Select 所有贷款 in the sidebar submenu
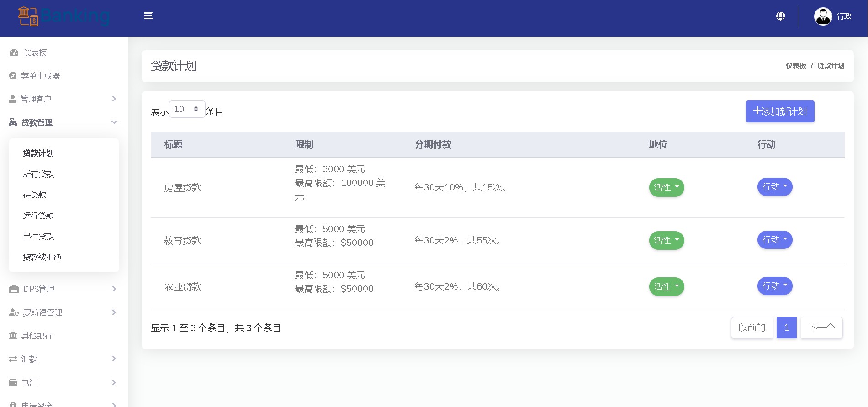 pos(38,174)
